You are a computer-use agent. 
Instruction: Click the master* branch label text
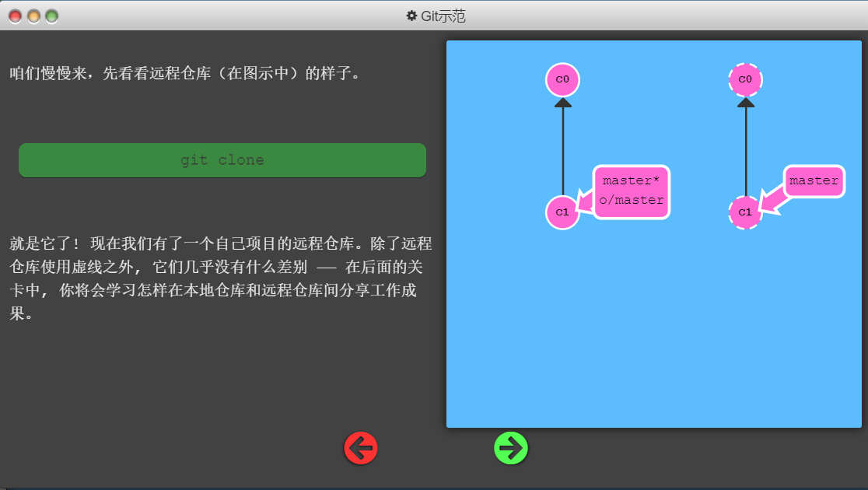pos(631,180)
